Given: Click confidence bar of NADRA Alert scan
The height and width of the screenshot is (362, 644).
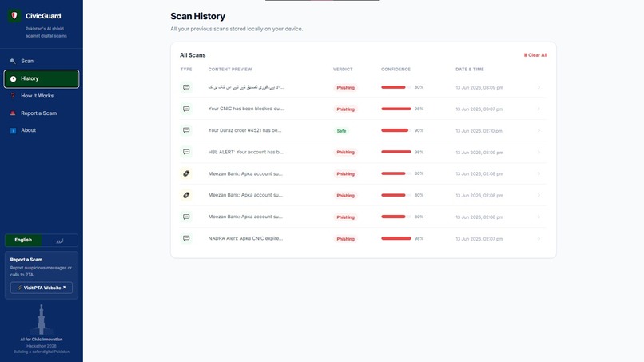Looking at the screenshot, I should coord(396,238).
